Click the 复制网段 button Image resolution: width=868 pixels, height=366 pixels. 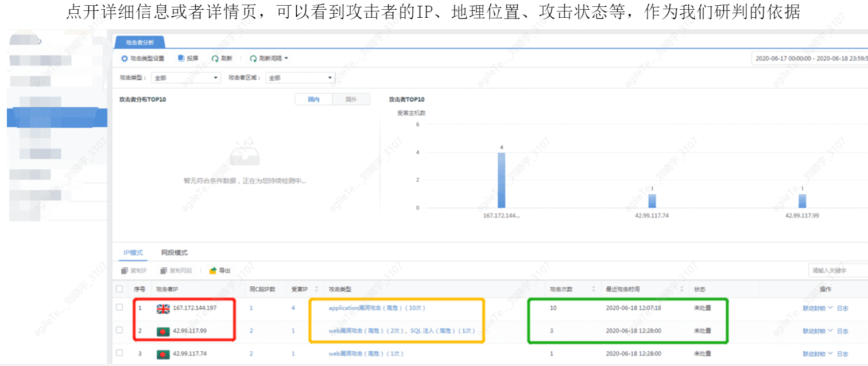[x=176, y=270]
